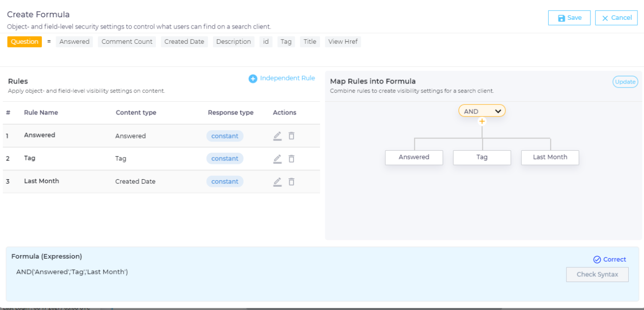
Task: Click the edit pencil for Tag rule
Action: [277, 159]
